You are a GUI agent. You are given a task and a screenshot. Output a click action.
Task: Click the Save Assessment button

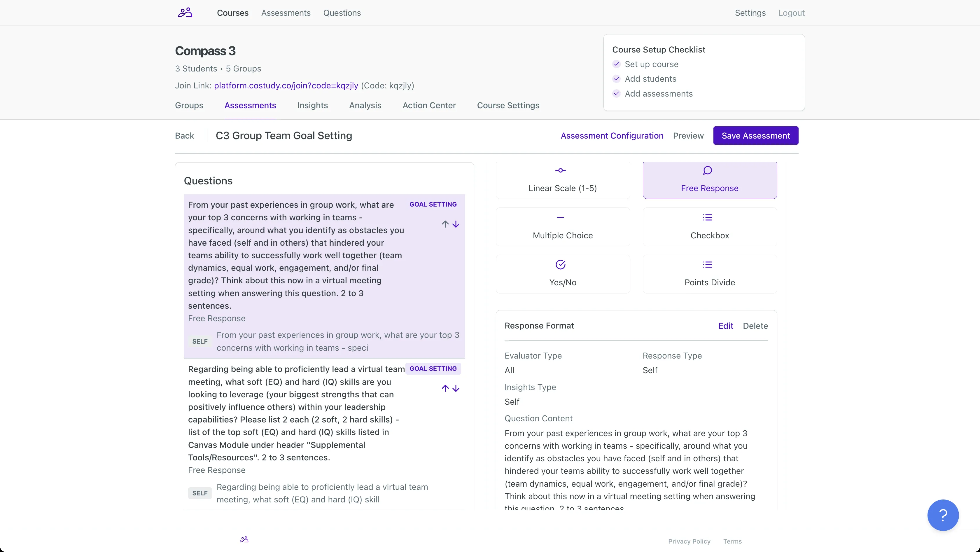tap(755, 135)
